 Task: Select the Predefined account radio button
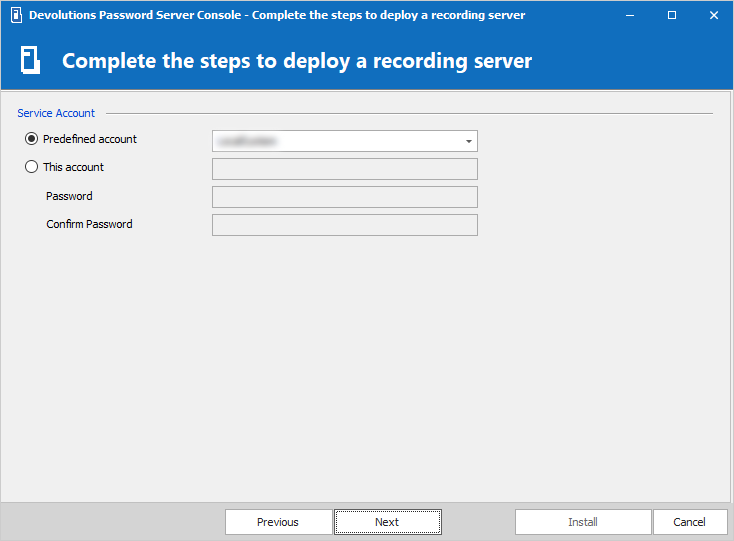32,140
